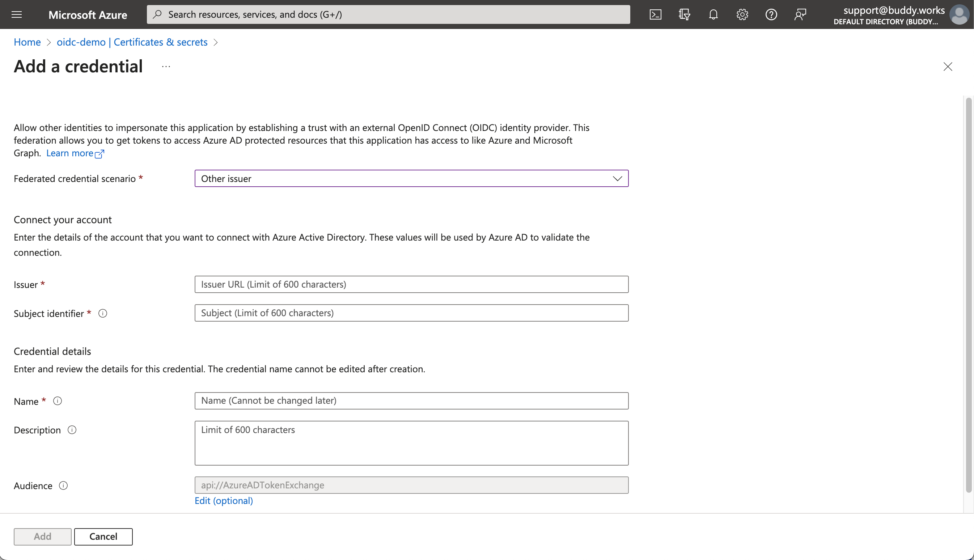Click the Cancel button to discard changes
The height and width of the screenshot is (560, 974).
click(x=103, y=536)
